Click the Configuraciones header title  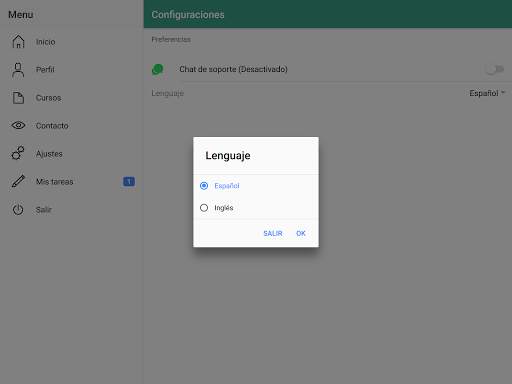pyautogui.click(x=188, y=15)
